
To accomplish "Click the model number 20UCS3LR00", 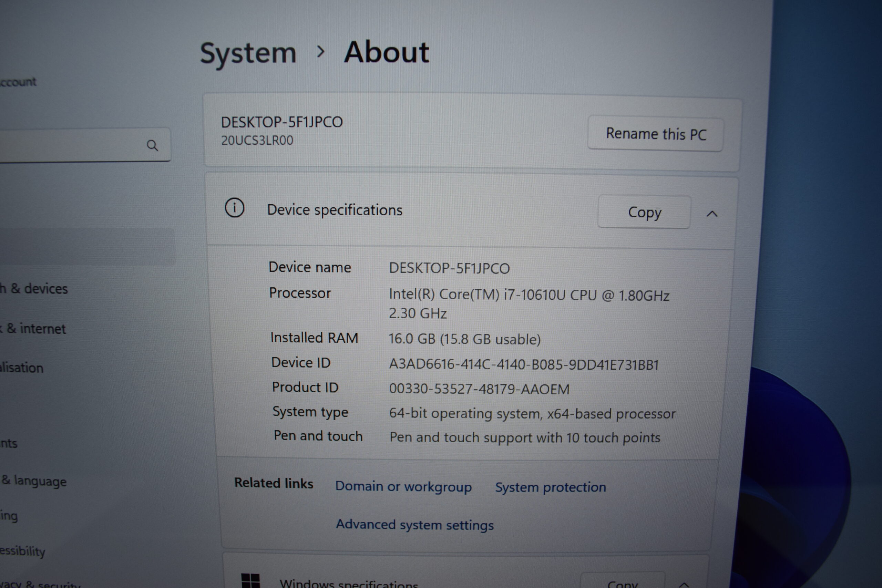I will [x=257, y=140].
